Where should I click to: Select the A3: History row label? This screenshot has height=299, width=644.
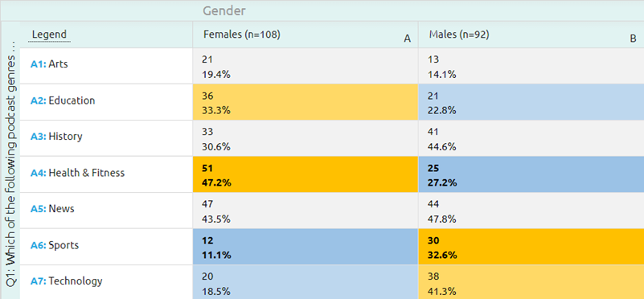[x=56, y=137]
